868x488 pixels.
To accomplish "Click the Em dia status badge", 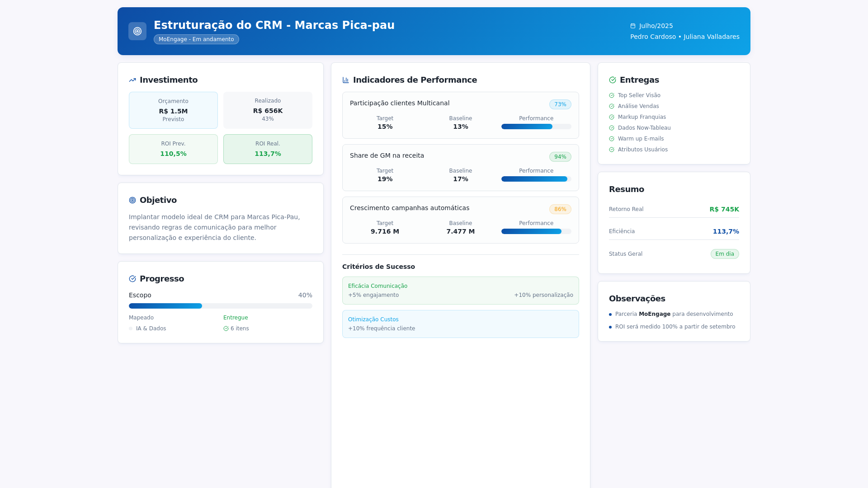I will point(725,254).
